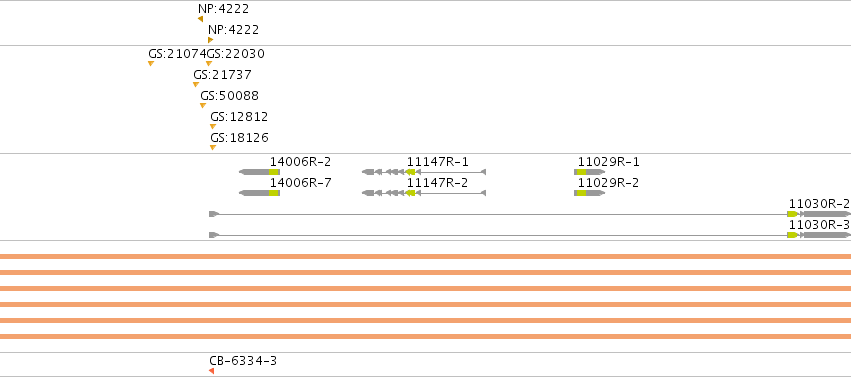The height and width of the screenshot is (377, 851).
Task: Click the long intron line of 11030R-2
Action: tap(502, 214)
